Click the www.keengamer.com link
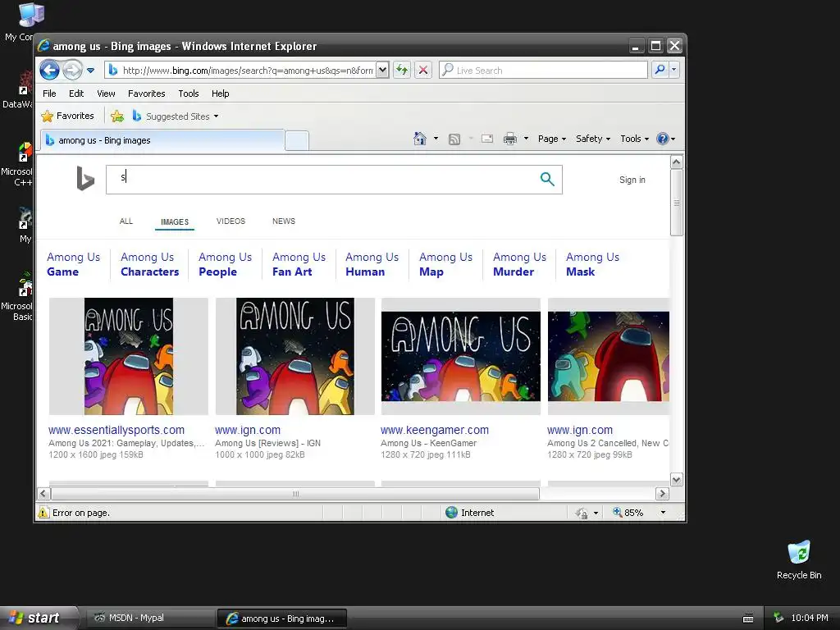Image resolution: width=840 pixels, height=630 pixels. (435, 430)
